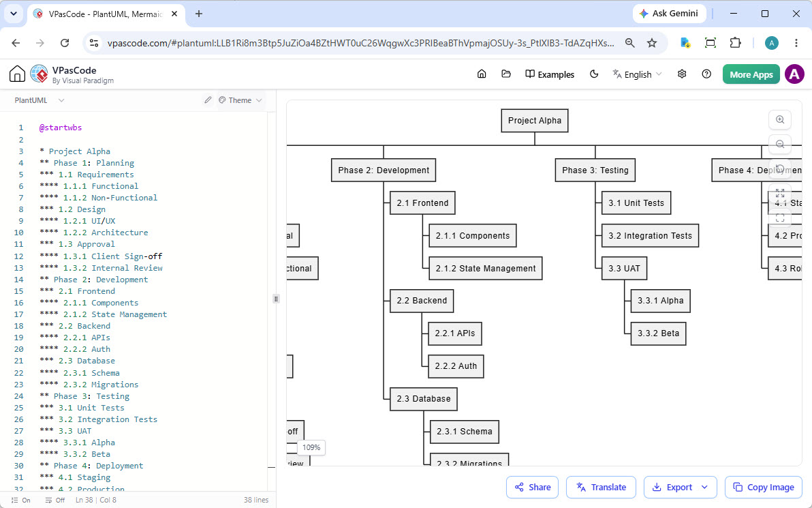Viewport: 812px width, 508px height.
Task: Click code line '1.3.1 Client Sign-off'
Action: tap(101, 256)
